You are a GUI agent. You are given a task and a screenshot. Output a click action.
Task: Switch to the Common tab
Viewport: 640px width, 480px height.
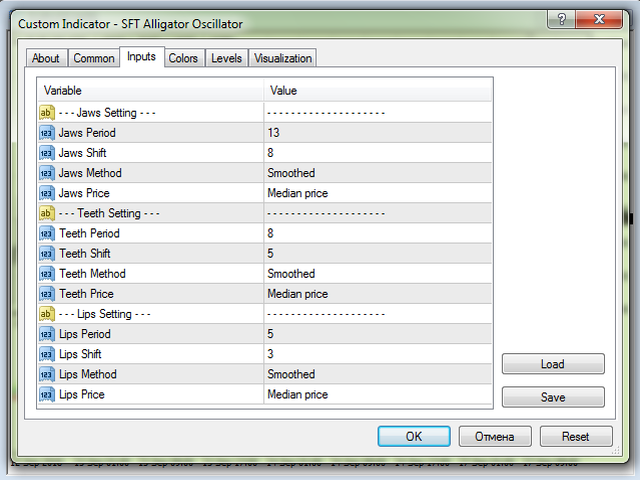pyautogui.click(x=94, y=58)
